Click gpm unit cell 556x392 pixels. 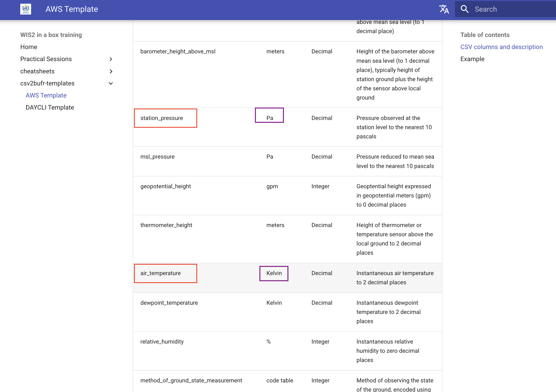click(x=272, y=187)
